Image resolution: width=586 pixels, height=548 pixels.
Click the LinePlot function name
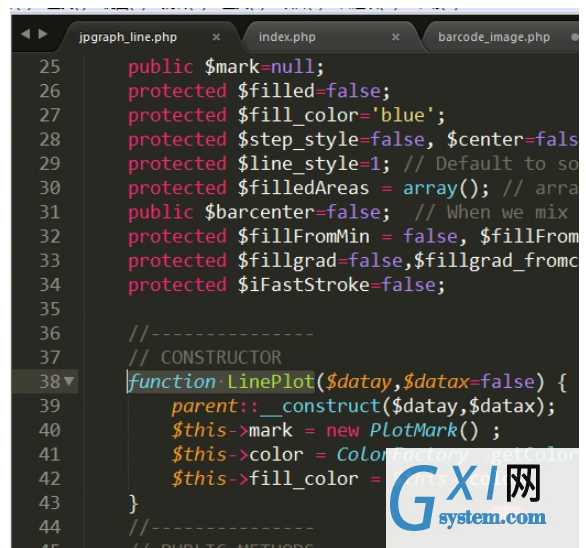271,382
